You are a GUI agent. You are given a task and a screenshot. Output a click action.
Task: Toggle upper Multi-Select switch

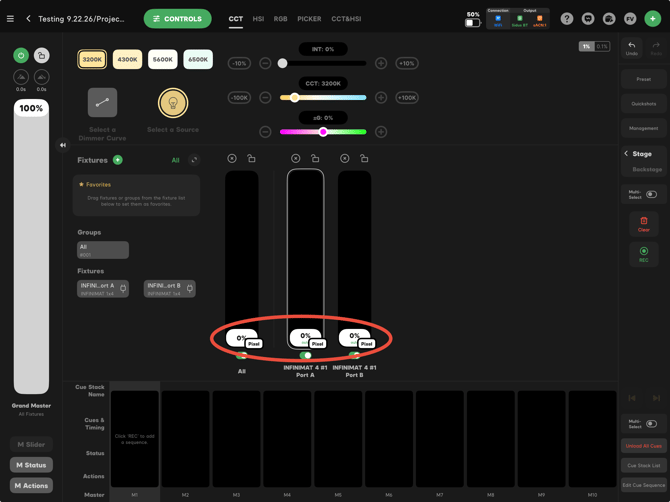coord(652,194)
